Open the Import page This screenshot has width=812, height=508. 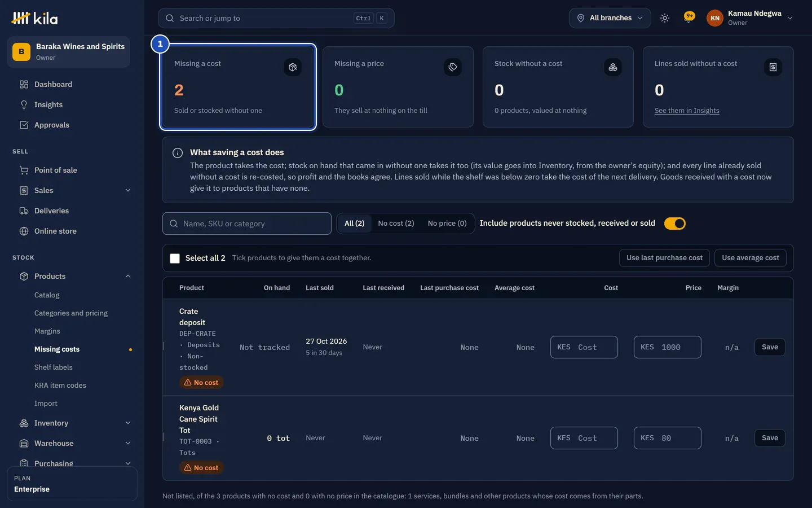pyautogui.click(x=46, y=404)
